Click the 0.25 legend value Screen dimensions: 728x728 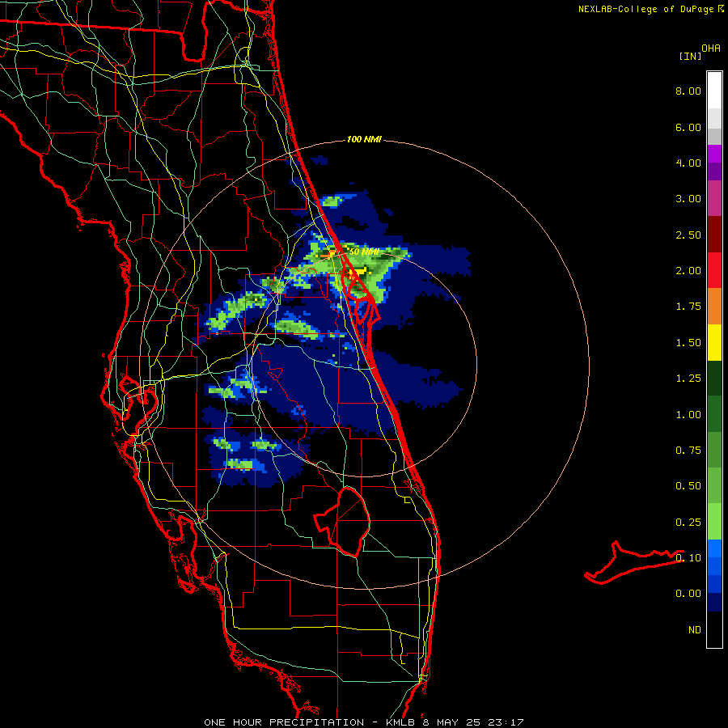click(688, 523)
